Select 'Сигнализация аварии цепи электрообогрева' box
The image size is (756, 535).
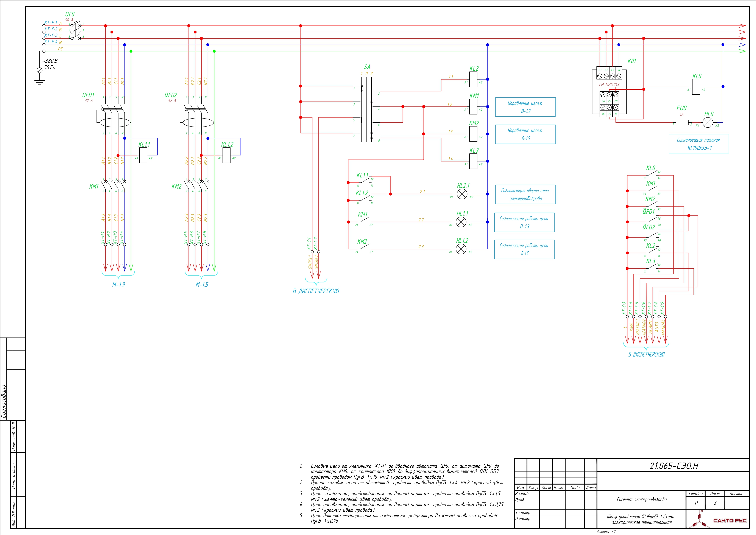pyautogui.click(x=525, y=194)
